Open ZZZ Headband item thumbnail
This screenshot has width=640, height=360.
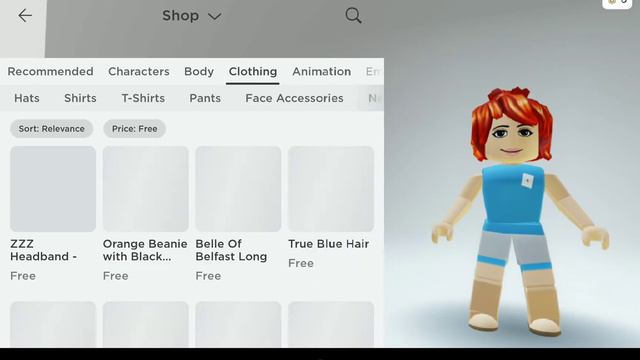53,189
